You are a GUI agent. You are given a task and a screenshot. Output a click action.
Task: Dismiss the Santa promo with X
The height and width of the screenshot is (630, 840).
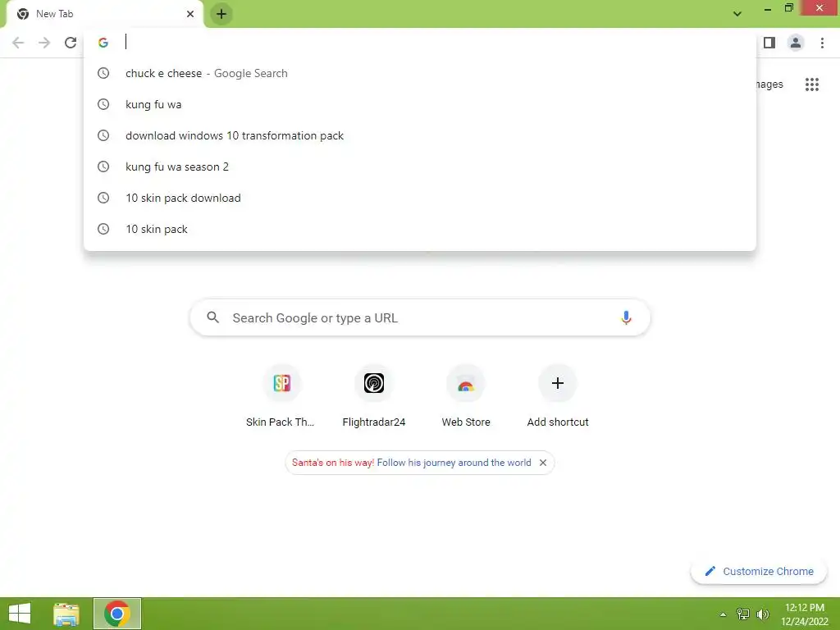click(543, 463)
